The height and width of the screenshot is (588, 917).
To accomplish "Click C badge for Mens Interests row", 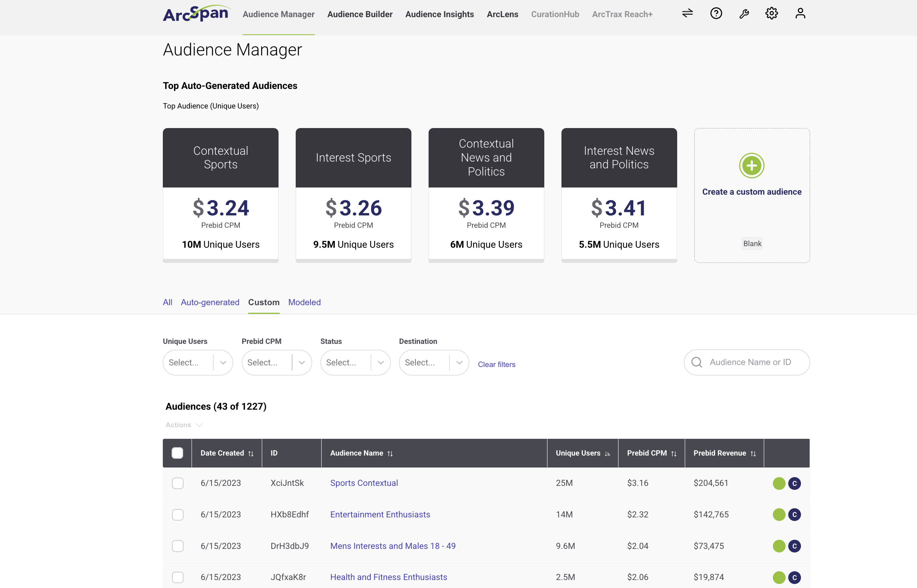I will (x=794, y=546).
